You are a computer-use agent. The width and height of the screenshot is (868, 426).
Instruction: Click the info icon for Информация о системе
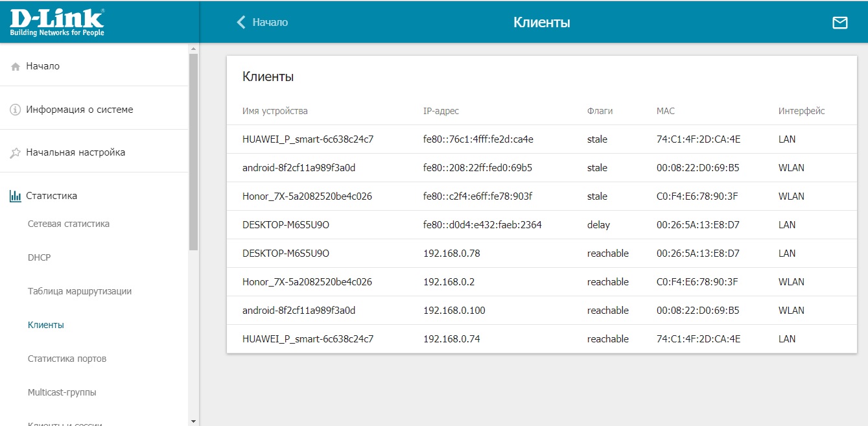click(16, 110)
